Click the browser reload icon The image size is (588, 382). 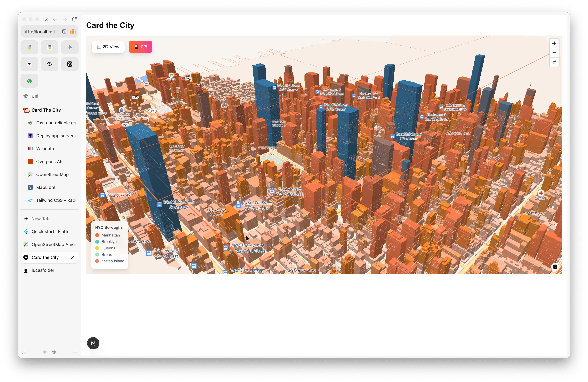[74, 19]
